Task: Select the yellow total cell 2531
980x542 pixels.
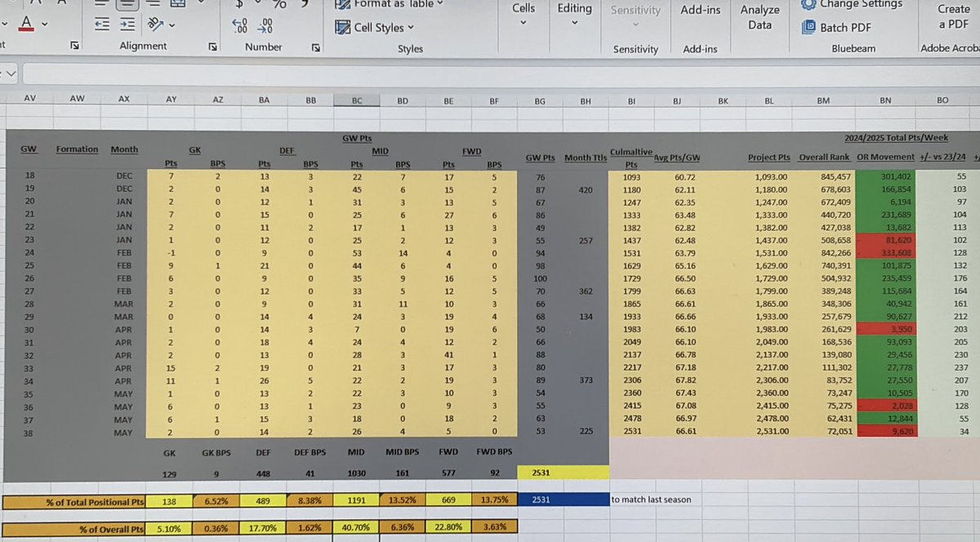Action: pos(563,472)
